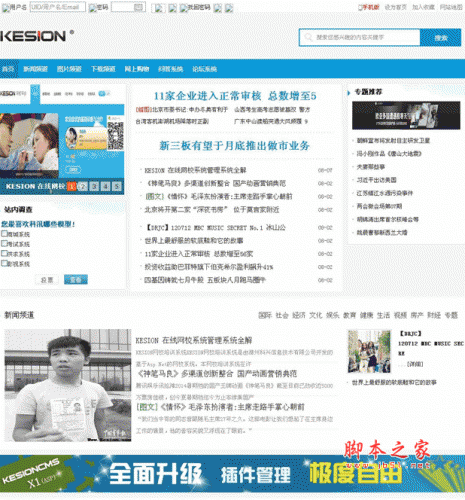Image resolution: width=465 pixels, height=500 pixels.
Task: Select slide number 1 in the carousel
Action: tap(71, 186)
